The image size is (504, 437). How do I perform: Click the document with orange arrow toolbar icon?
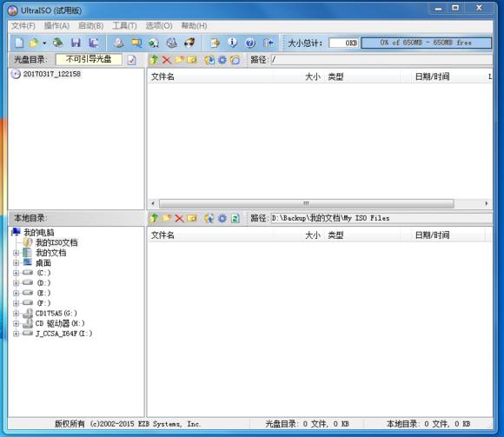coord(215,43)
